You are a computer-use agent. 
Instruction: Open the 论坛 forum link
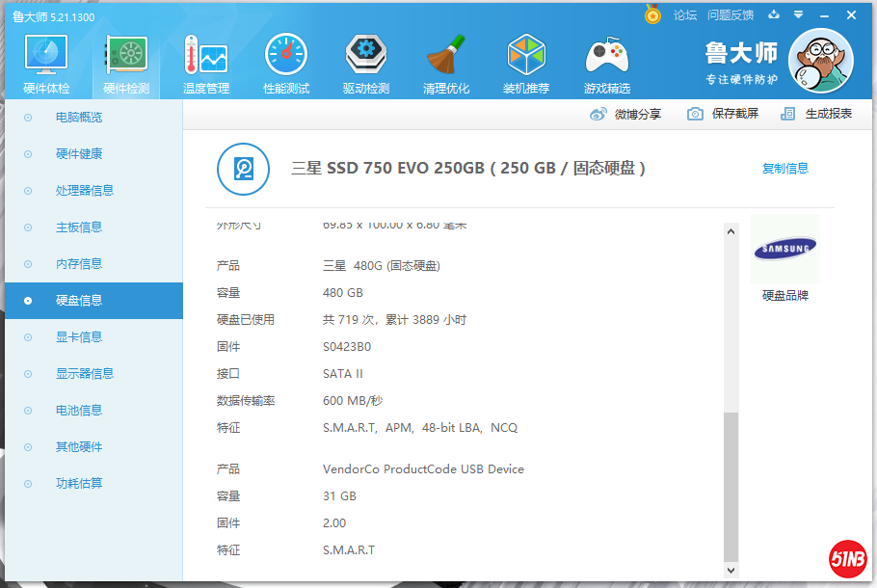point(685,15)
